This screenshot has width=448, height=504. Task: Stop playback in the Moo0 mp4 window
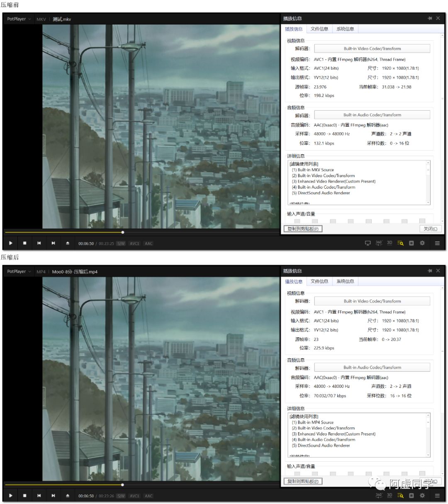(x=25, y=495)
